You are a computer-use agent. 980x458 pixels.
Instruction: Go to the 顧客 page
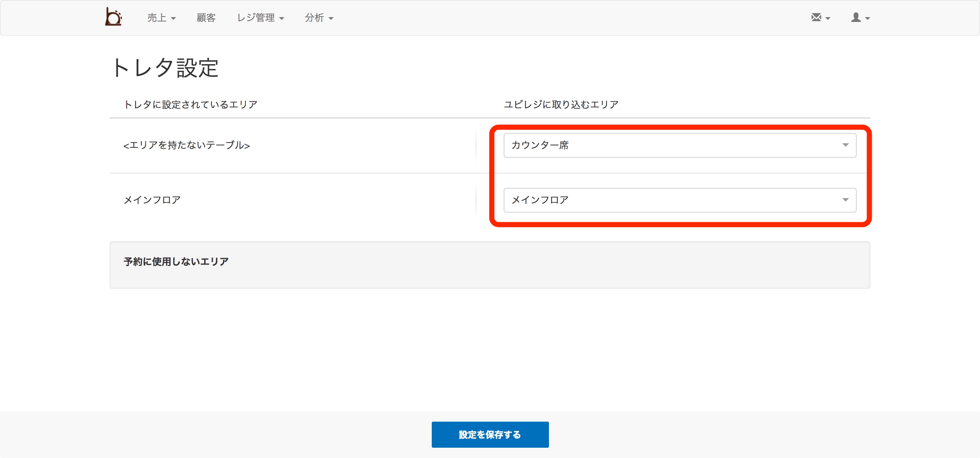tap(206, 18)
